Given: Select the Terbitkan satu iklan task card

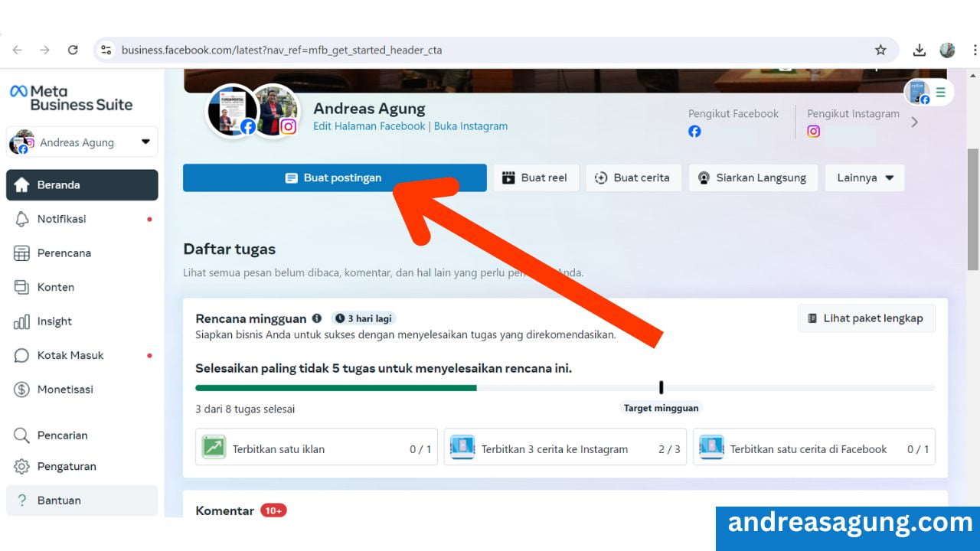Looking at the screenshot, I should (315, 448).
